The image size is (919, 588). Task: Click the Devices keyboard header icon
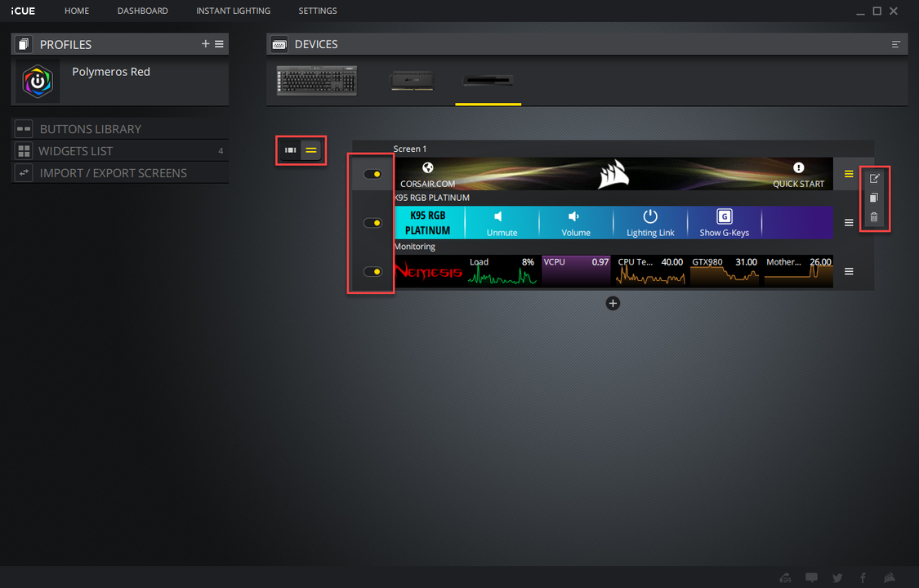click(x=279, y=45)
